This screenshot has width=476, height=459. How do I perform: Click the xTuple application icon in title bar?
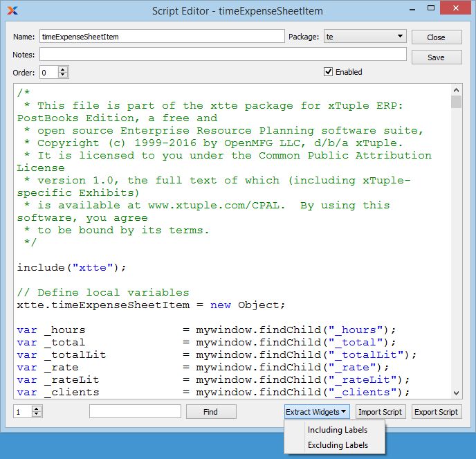coord(12,10)
